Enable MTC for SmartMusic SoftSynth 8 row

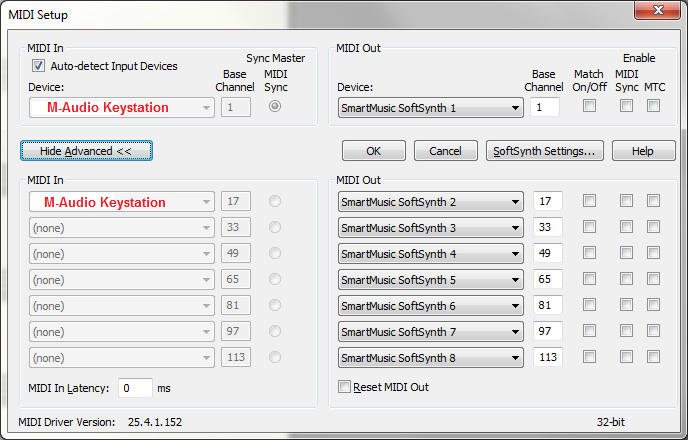653,357
